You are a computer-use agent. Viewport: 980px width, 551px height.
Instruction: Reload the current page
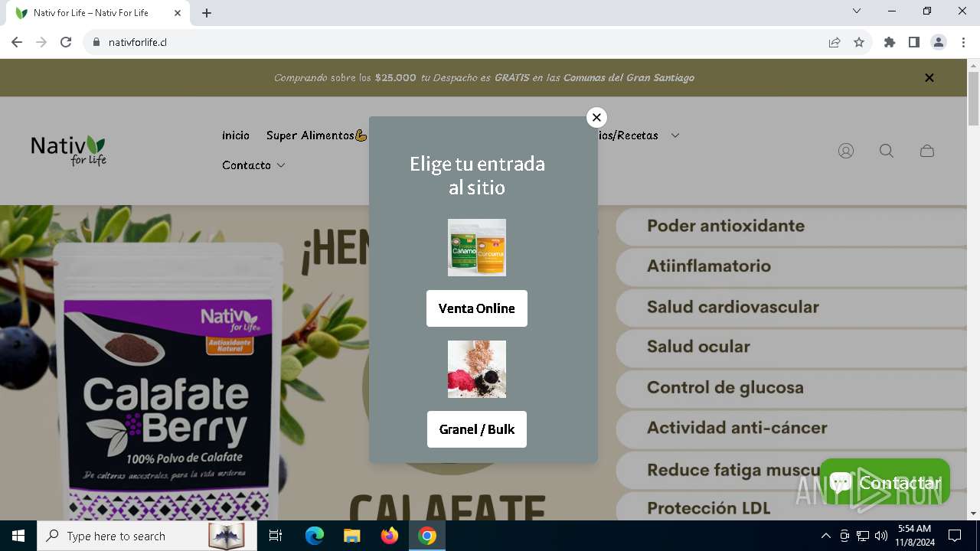point(66,42)
